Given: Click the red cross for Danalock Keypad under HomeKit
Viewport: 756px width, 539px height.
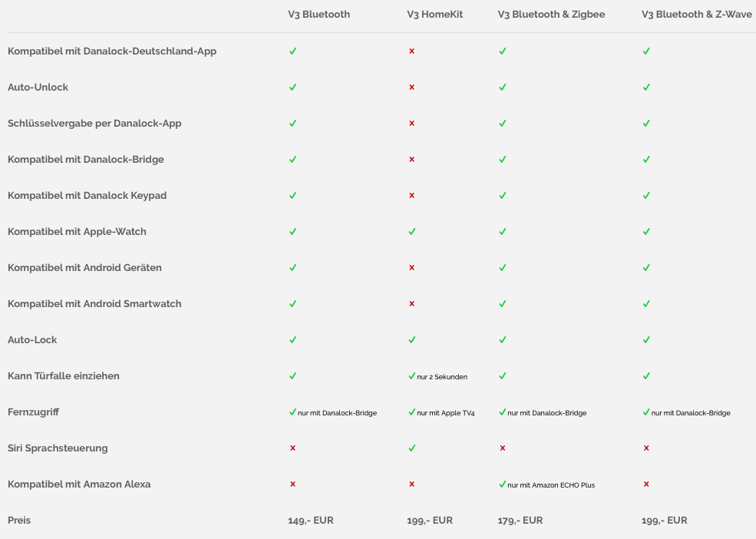Looking at the screenshot, I should [411, 196].
